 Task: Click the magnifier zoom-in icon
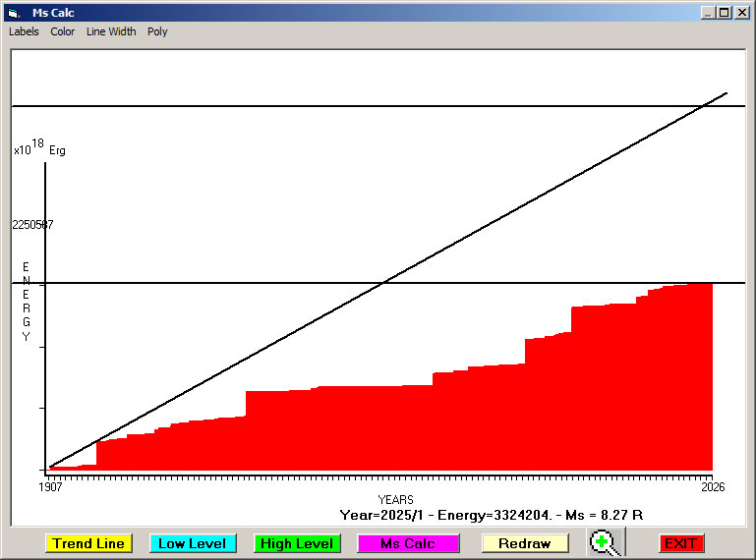tap(605, 542)
